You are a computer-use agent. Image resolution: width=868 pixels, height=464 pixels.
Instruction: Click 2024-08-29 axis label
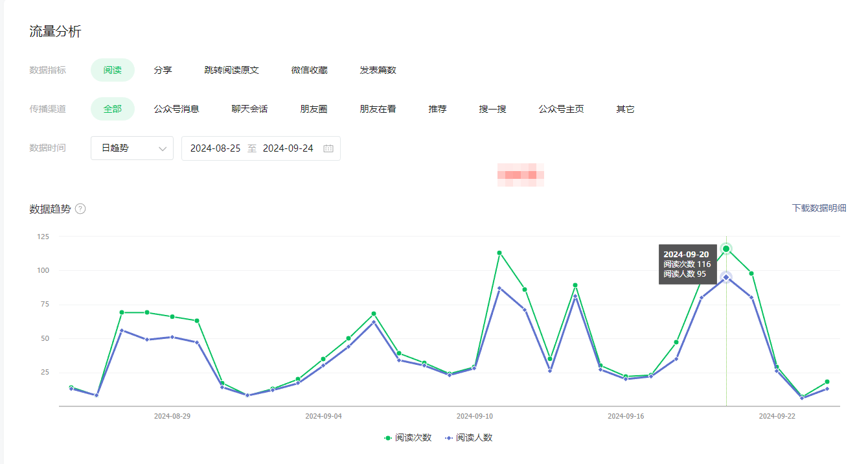[172, 416]
